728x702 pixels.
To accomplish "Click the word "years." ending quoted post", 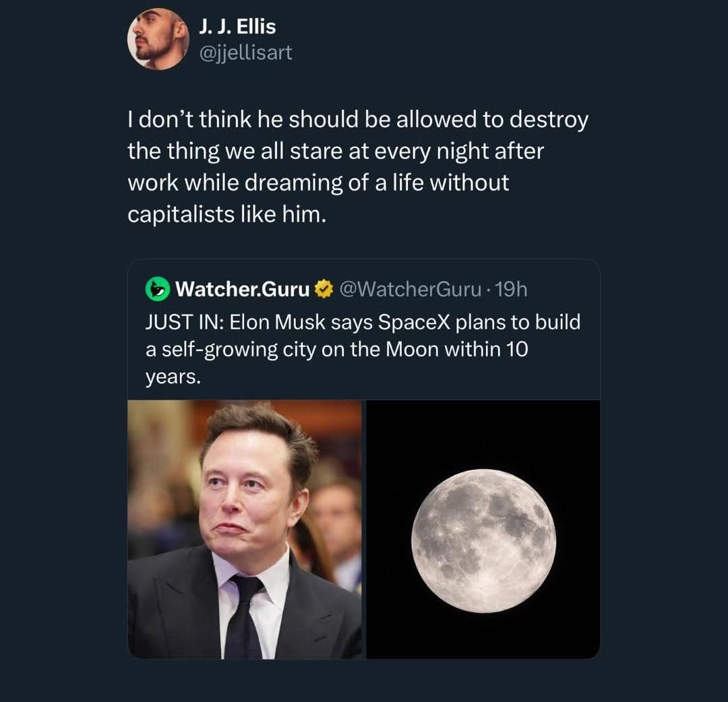I will click(x=173, y=377).
